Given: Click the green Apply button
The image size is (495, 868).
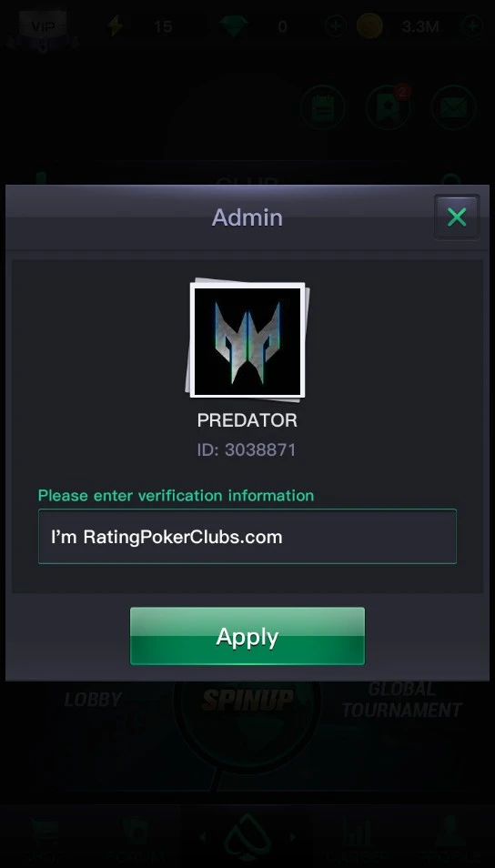Looking at the screenshot, I should coord(247,636).
